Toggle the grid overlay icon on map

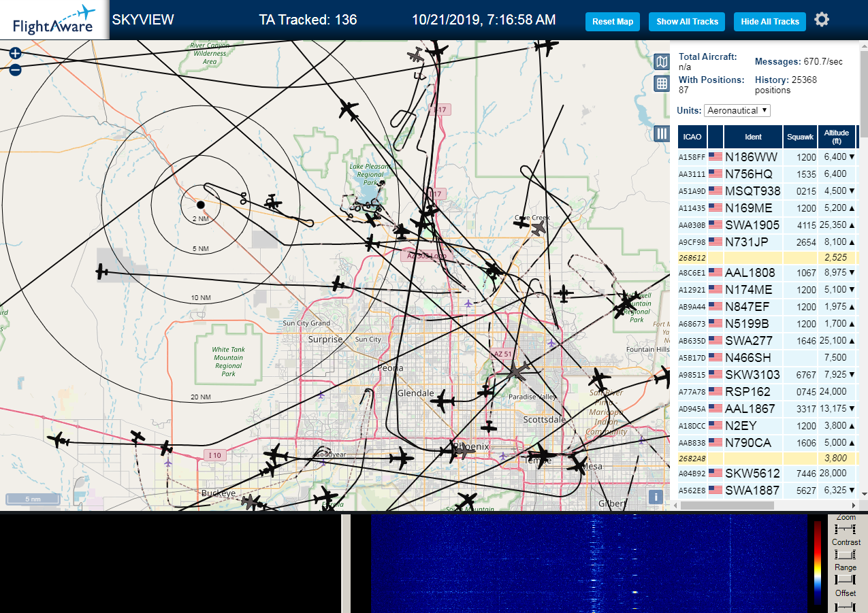[662, 84]
